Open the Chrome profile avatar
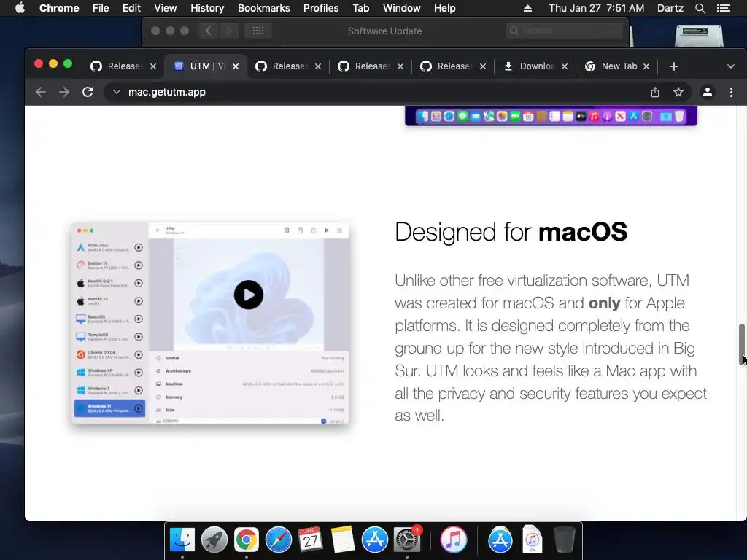747x560 pixels. pos(708,92)
